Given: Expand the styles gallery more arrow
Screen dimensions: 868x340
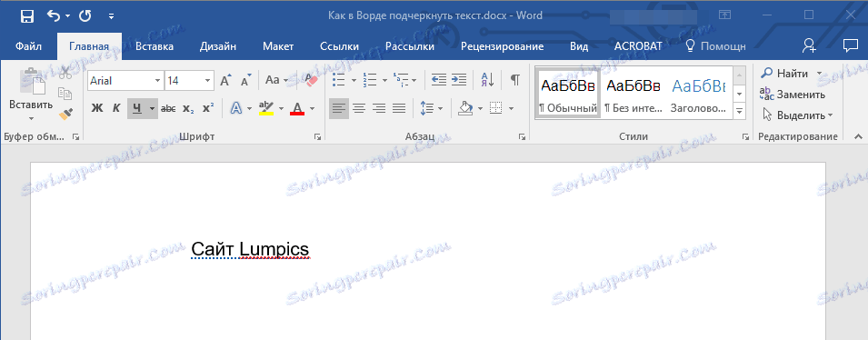Looking at the screenshot, I should click(739, 111).
